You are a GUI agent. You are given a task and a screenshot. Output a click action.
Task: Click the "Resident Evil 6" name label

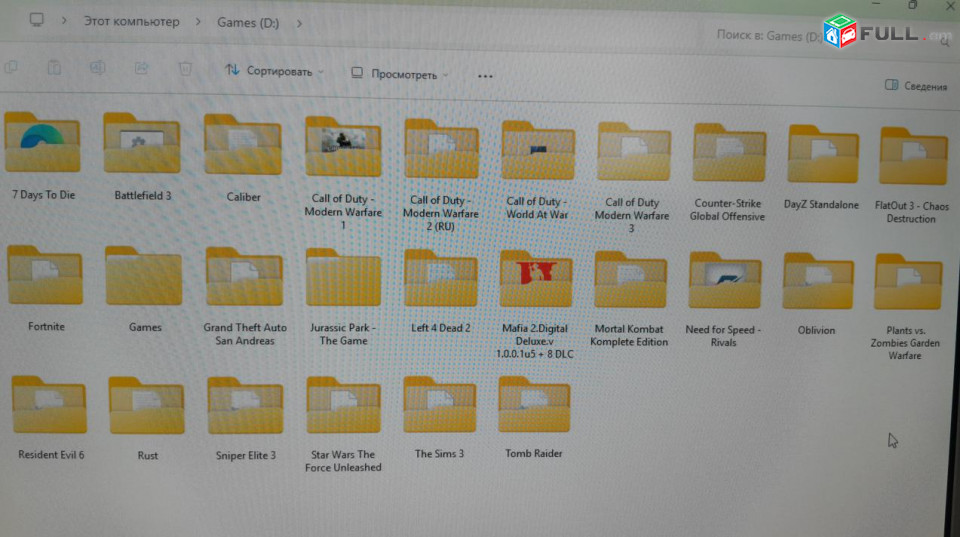coord(51,455)
